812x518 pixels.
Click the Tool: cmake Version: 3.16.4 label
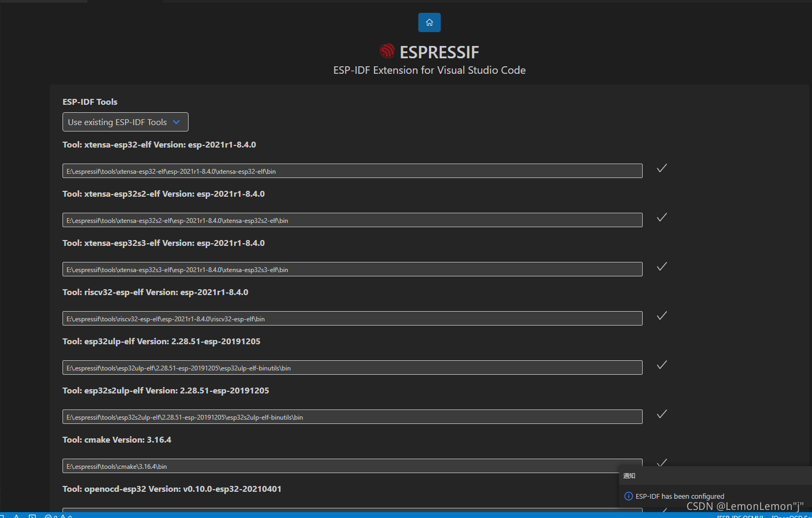[117, 439]
